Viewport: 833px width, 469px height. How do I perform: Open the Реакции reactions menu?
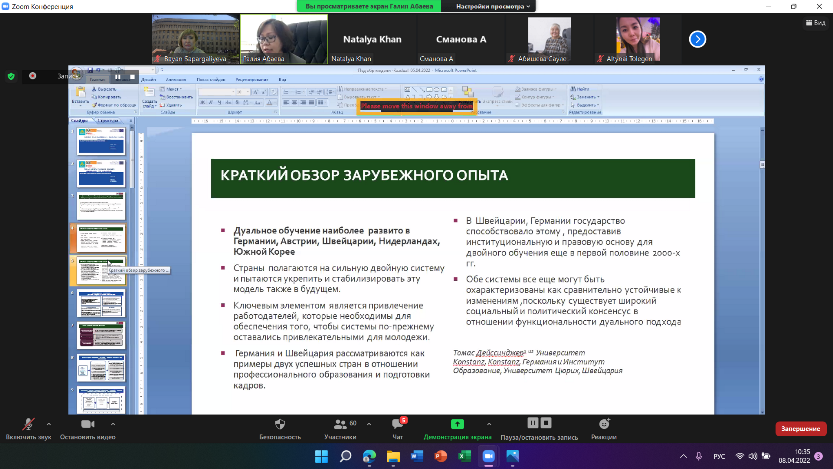(x=604, y=424)
